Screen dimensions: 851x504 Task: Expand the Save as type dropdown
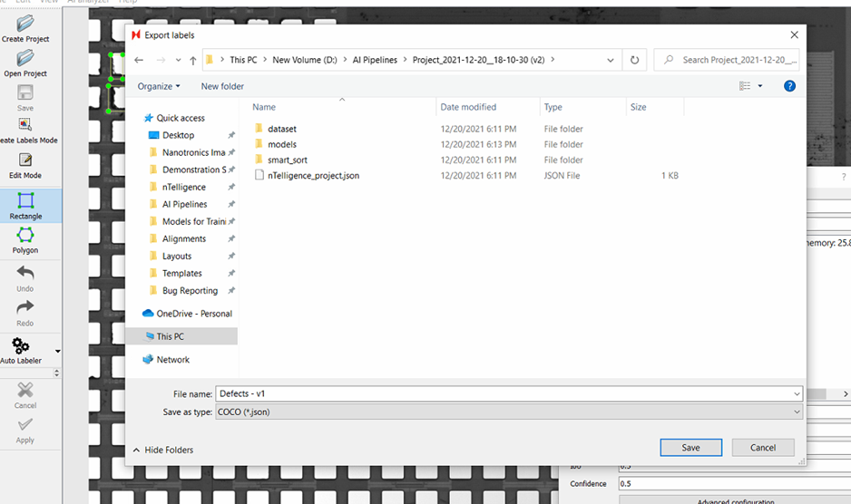coord(509,412)
